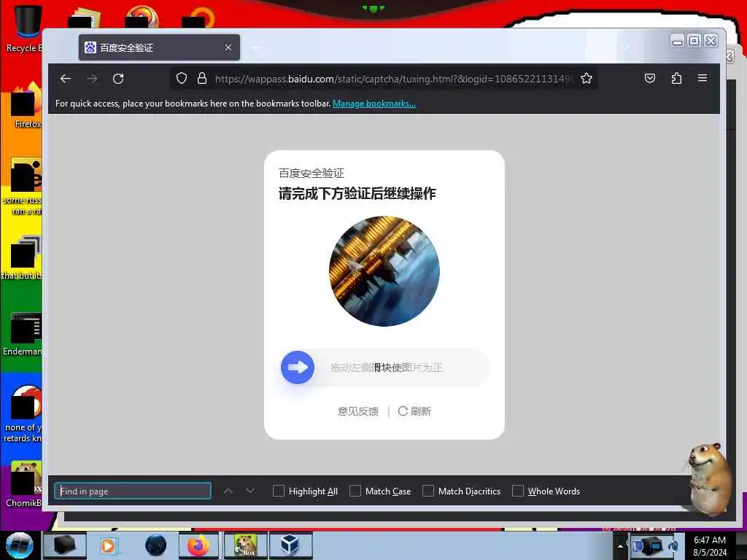
Task: Click the VirtualBox cube taskbar icon
Action: click(290, 545)
